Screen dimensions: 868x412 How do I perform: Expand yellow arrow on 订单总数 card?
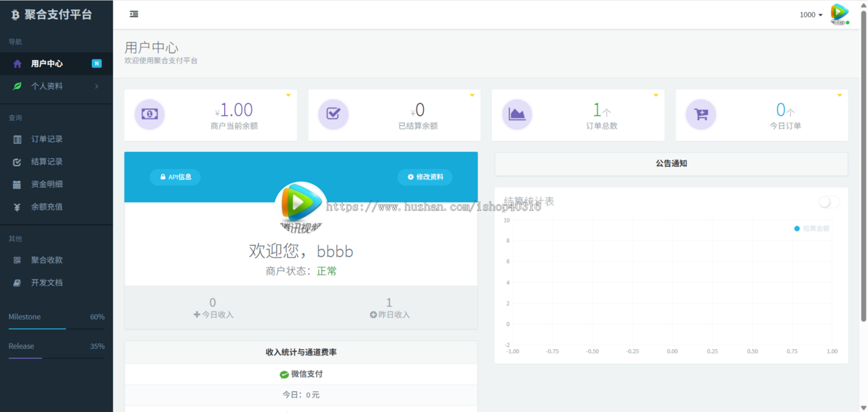(x=656, y=95)
